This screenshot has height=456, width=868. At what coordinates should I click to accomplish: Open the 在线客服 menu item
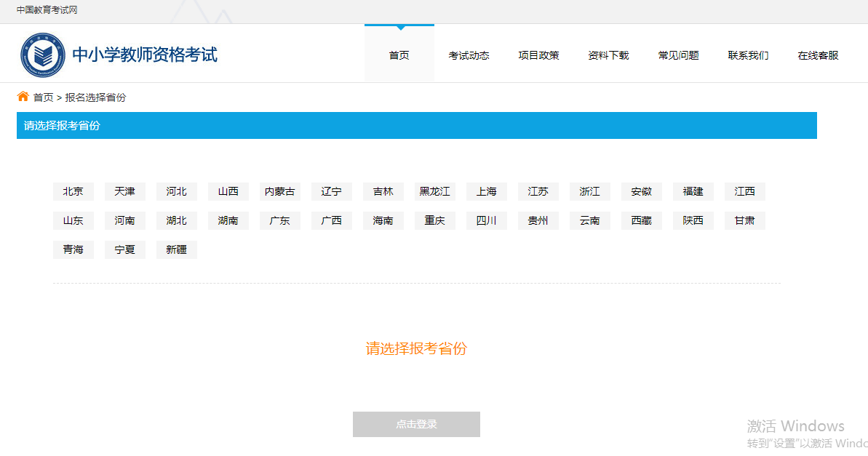click(817, 55)
